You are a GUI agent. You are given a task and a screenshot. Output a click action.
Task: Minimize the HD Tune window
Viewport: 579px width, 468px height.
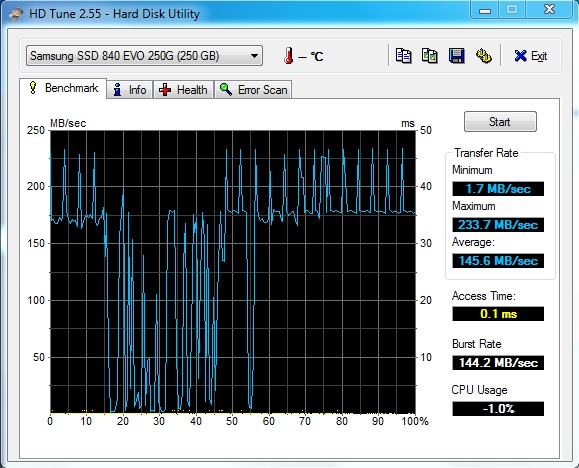pos(485,10)
